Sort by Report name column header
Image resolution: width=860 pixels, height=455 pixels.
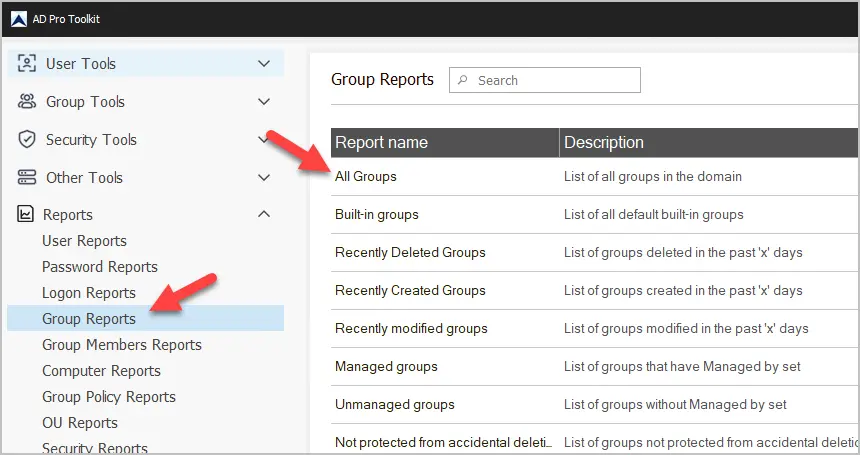click(445, 143)
